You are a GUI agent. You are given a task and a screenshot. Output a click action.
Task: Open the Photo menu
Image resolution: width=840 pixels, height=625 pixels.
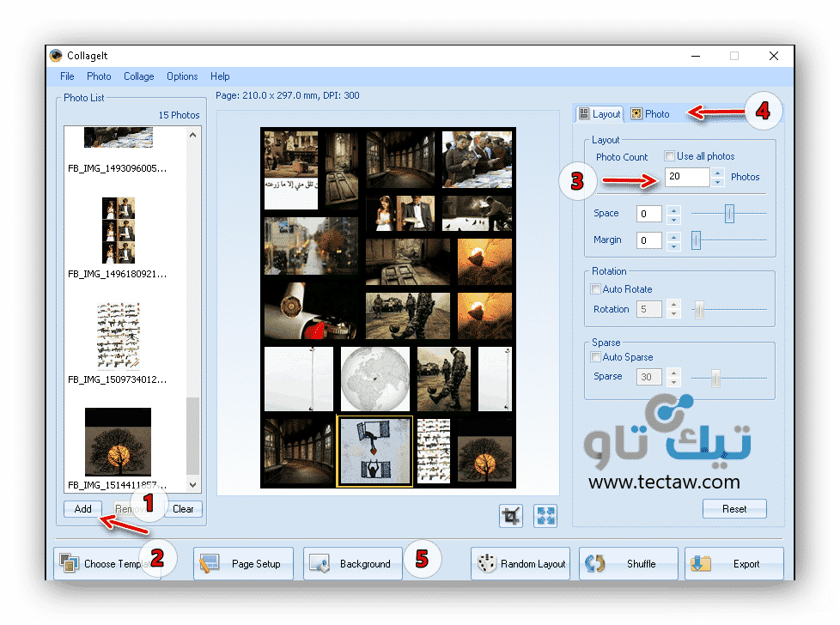[x=99, y=76]
